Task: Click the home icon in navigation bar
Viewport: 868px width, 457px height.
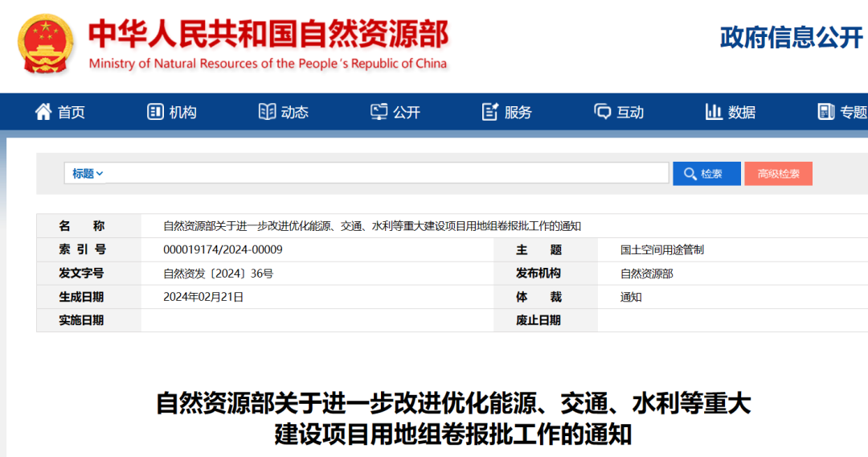Action: pos(43,112)
